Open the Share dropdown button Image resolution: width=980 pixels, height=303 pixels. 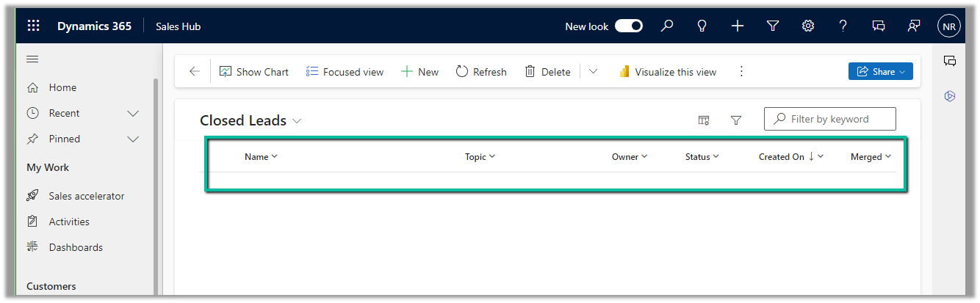click(880, 71)
